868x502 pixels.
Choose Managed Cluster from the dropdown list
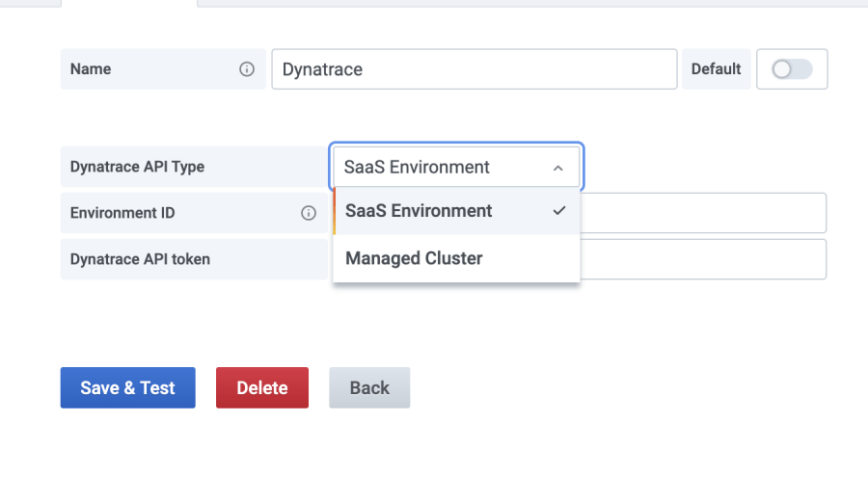coord(415,258)
